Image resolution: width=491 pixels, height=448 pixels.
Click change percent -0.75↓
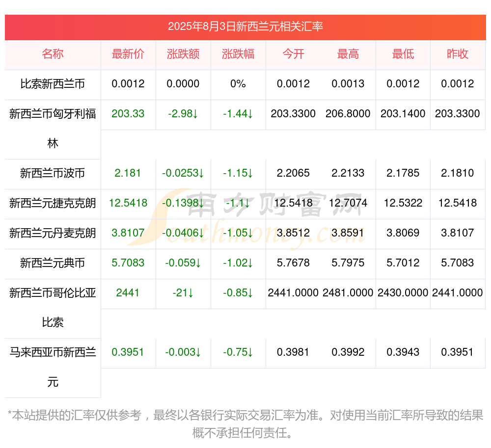click(238, 352)
